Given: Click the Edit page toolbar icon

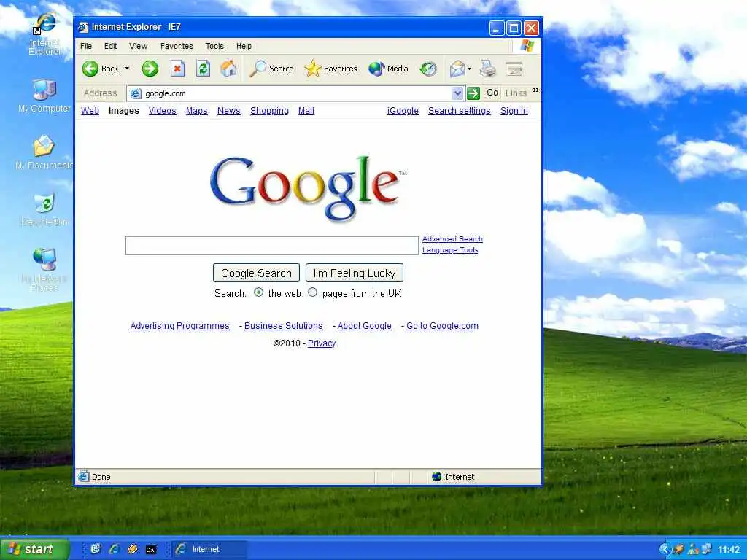Looking at the screenshot, I should pyautogui.click(x=514, y=69).
